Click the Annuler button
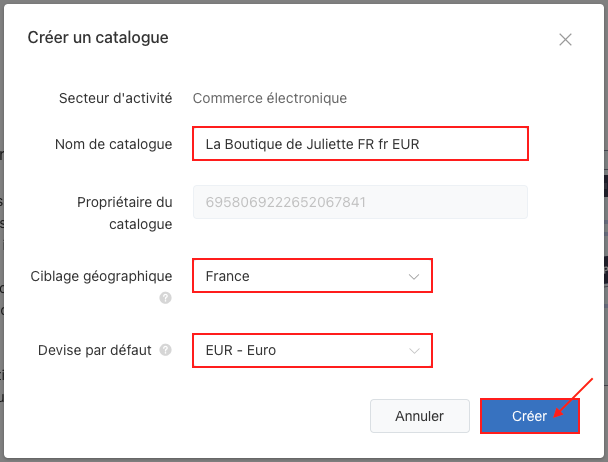The height and width of the screenshot is (462, 608). [x=420, y=416]
